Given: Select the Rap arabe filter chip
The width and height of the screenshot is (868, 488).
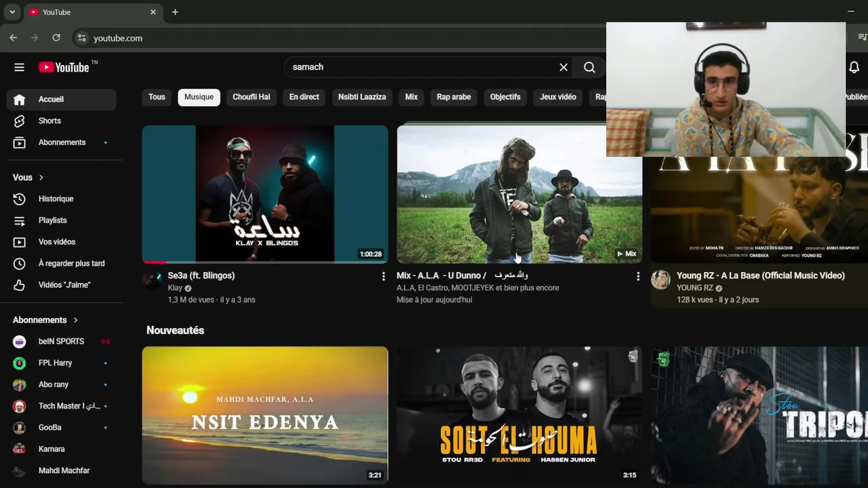Looking at the screenshot, I should click(454, 97).
